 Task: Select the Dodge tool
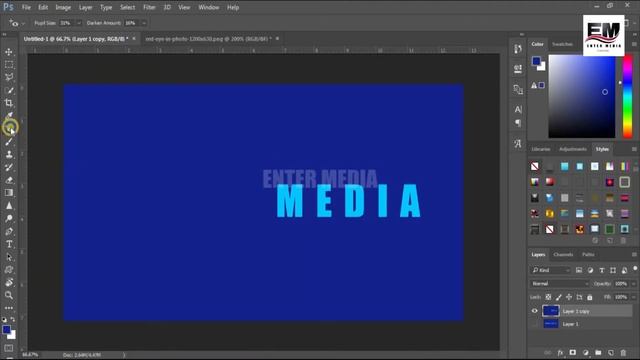click(9, 218)
